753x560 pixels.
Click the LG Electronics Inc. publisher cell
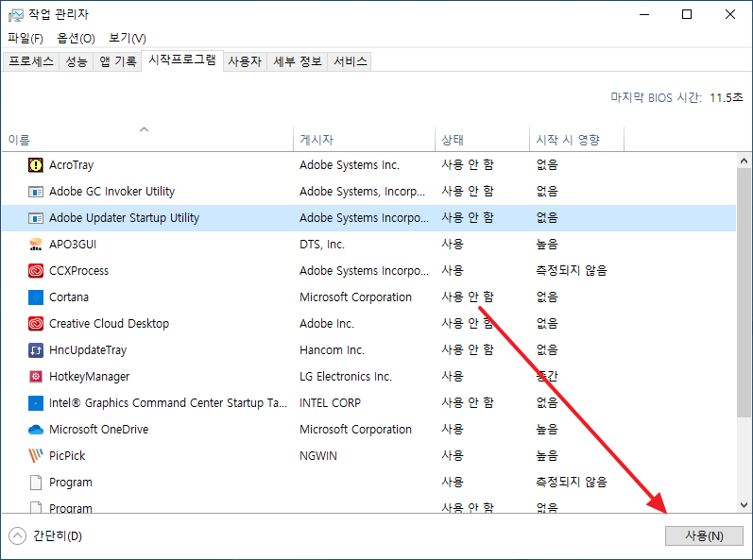click(x=346, y=377)
